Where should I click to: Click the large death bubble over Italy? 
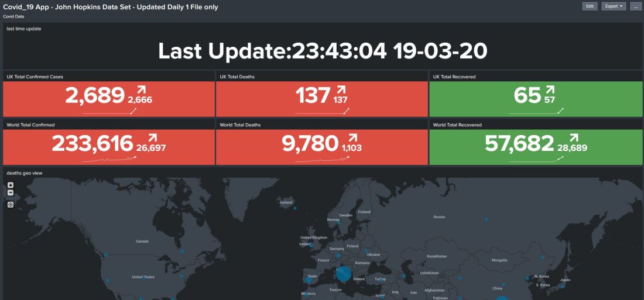click(344, 274)
